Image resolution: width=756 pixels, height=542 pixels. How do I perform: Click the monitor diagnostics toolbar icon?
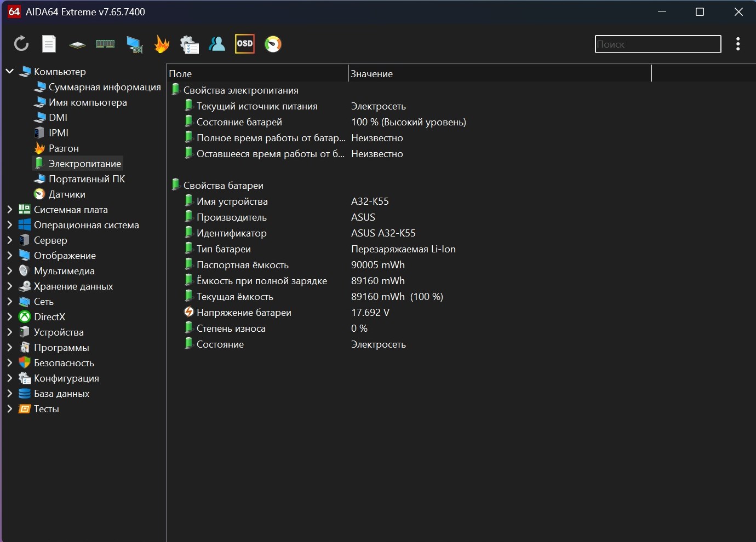click(x=134, y=44)
